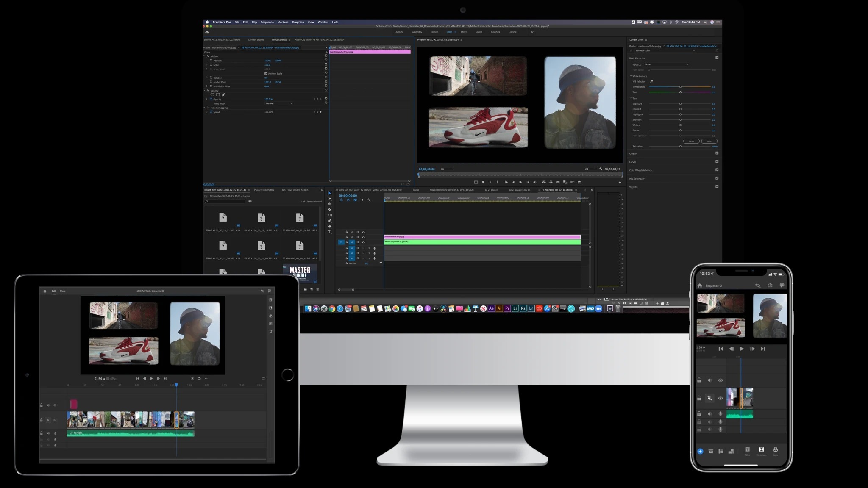868x488 pixels.
Task: Select the Type tool
Action: click(x=330, y=232)
